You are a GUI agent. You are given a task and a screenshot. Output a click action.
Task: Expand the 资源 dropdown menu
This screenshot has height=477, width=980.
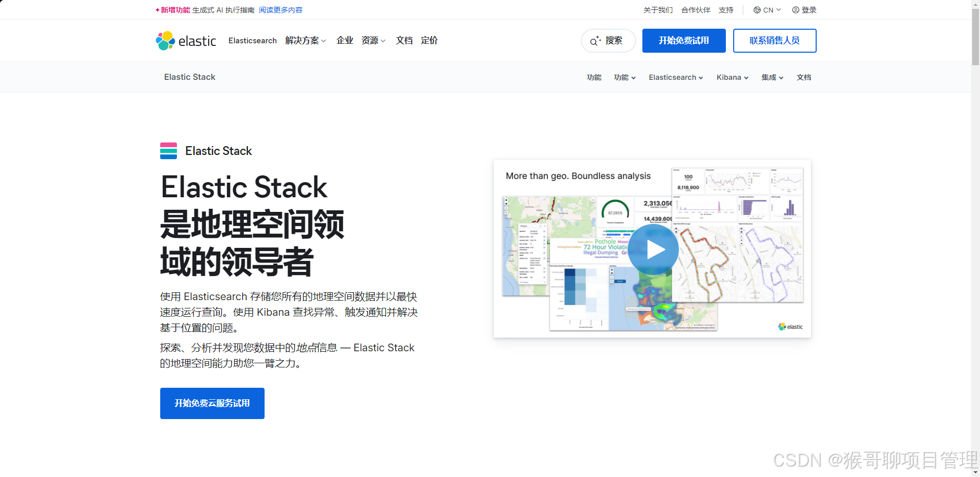[x=374, y=41]
